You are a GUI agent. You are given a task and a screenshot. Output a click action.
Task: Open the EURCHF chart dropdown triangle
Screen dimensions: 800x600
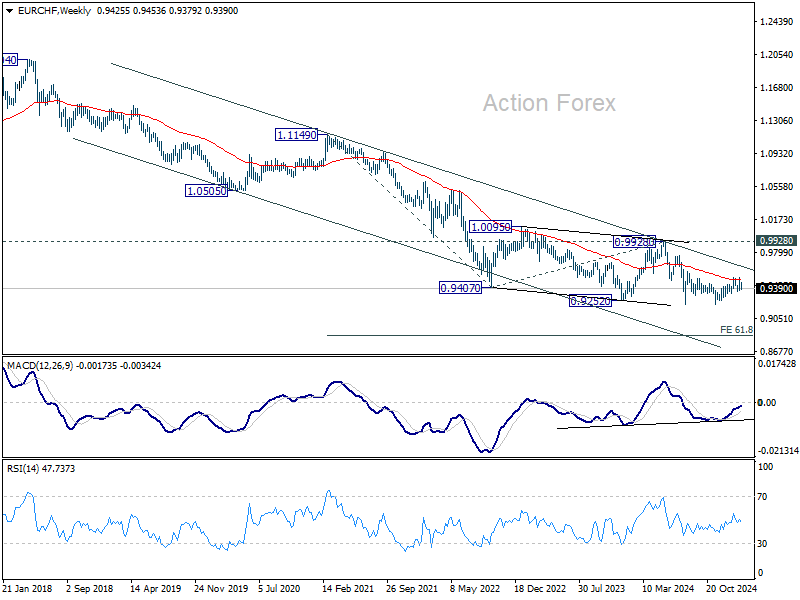[x=9, y=11]
